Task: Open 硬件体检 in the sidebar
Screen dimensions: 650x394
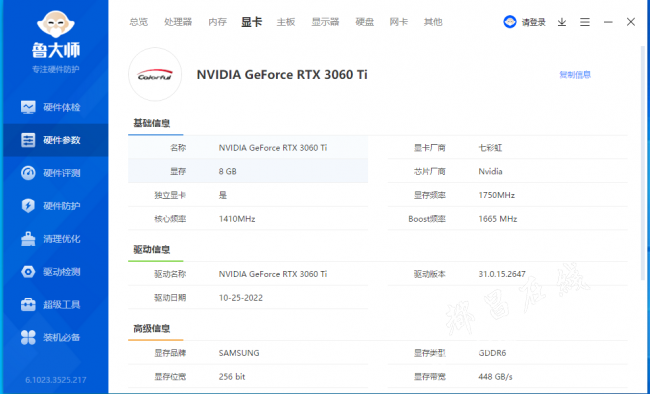Action: pos(62,107)
